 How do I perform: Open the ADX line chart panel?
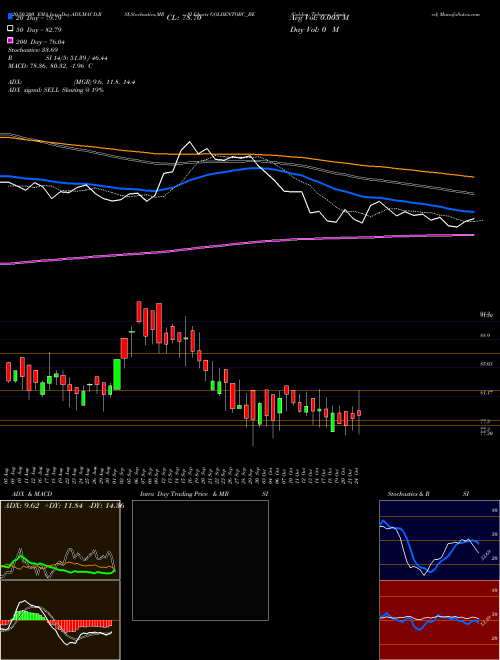[x=60, y=540]
